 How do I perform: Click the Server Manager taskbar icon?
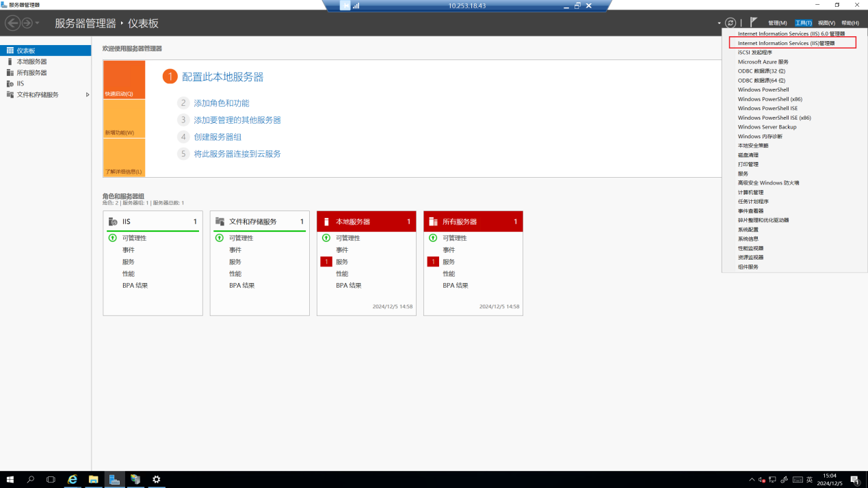point(114,480)
